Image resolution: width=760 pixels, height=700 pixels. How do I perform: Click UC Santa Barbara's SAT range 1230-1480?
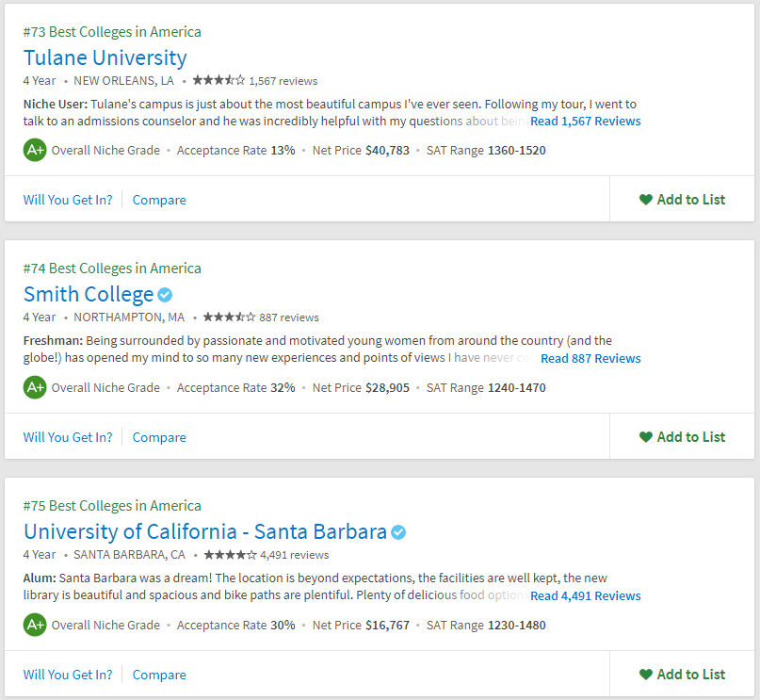517,626
